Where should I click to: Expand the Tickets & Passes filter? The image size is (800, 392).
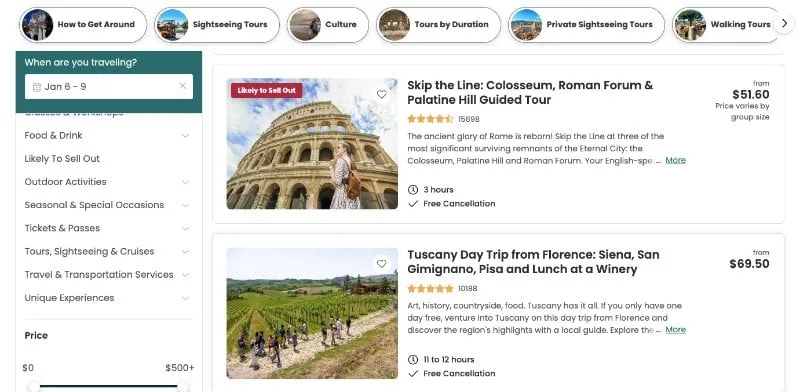(107, 228)
